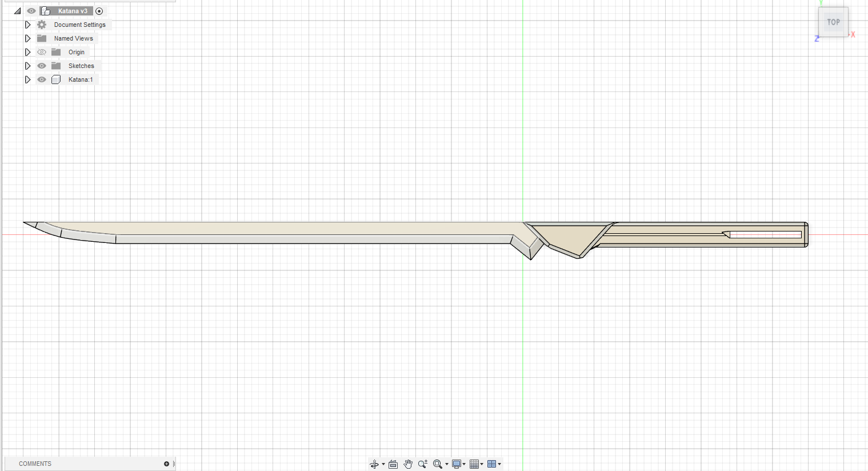Expand the Sketches folder node

[x=27, y=66]
